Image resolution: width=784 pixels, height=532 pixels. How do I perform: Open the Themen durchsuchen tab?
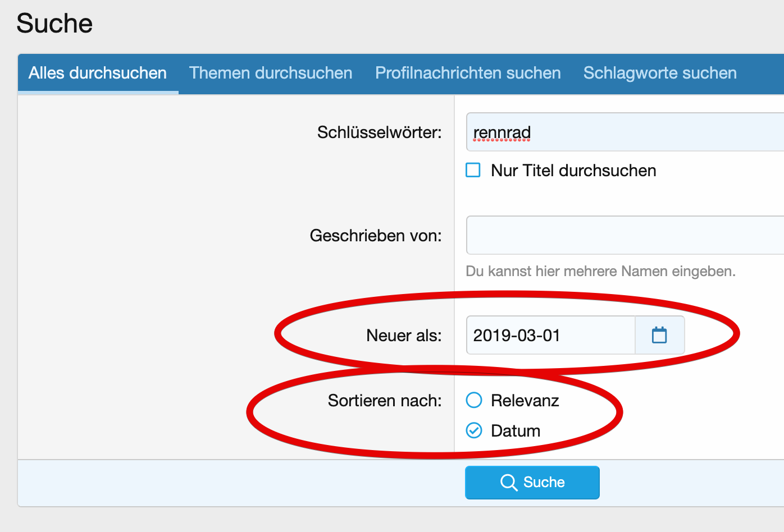(271, 73)
